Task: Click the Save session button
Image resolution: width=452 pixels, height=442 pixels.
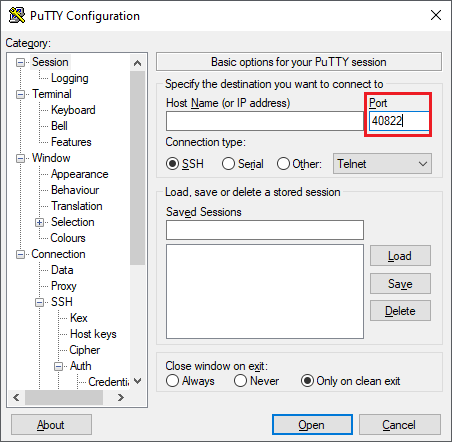Action: [x=400, y=284]
